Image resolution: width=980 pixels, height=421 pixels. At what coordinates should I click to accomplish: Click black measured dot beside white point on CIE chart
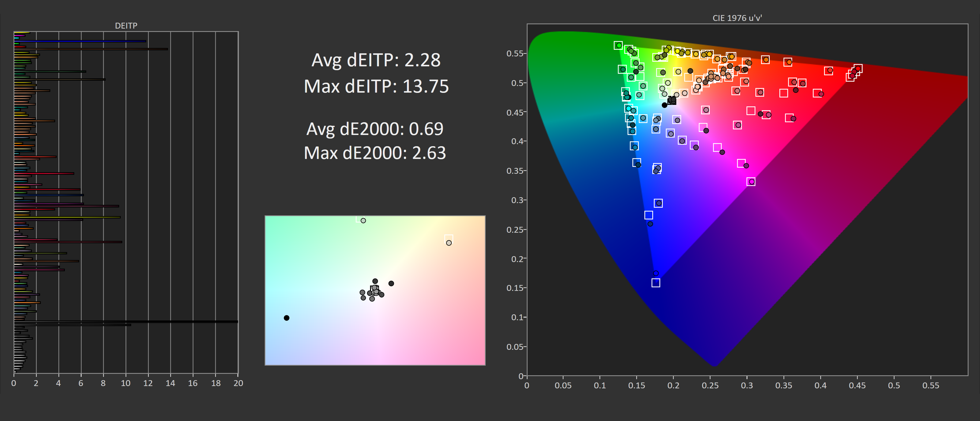pyautogui.click(x=664, y=105)
